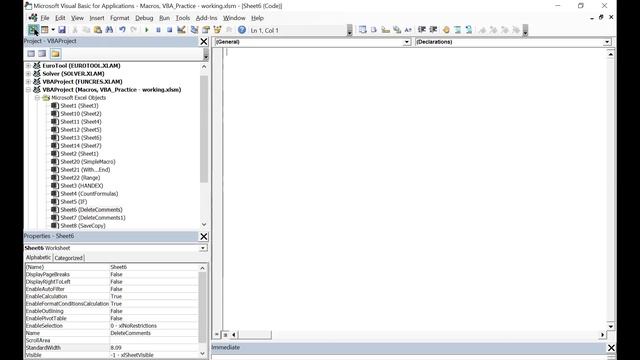
Task: Collapse the Microsoft Excel Objects folder
Action: pyautogui.click(x=37, y=98)
